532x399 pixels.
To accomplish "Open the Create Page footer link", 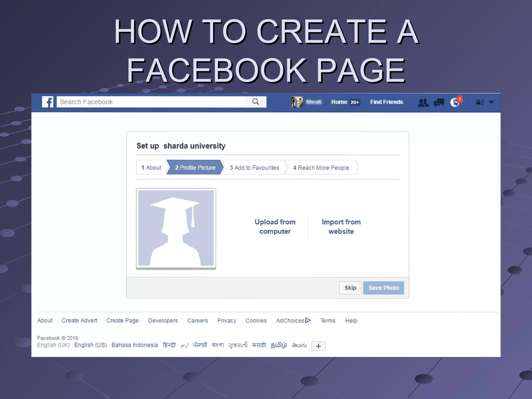I will (x=122, y=321).
